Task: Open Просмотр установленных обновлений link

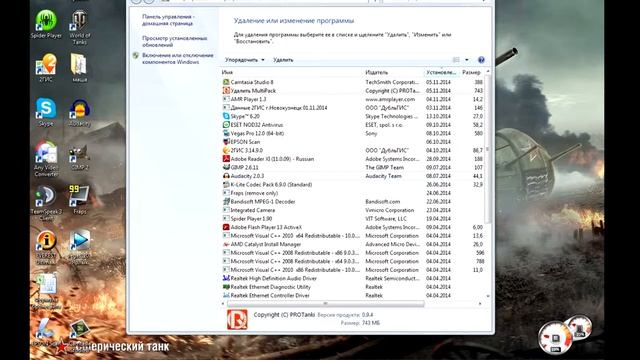Action: (174, 42)
